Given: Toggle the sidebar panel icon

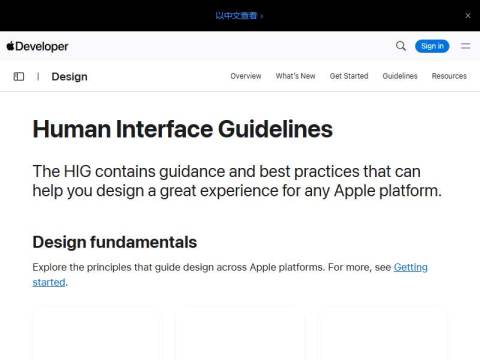Looking at the screenshot, I should click(x=19, y=76).
